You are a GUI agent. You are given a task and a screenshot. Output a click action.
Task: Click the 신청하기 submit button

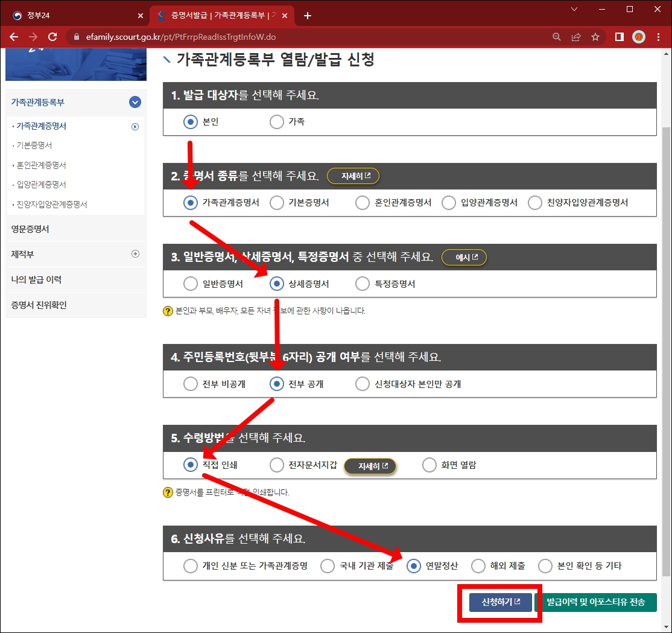(x=499, y=602)
